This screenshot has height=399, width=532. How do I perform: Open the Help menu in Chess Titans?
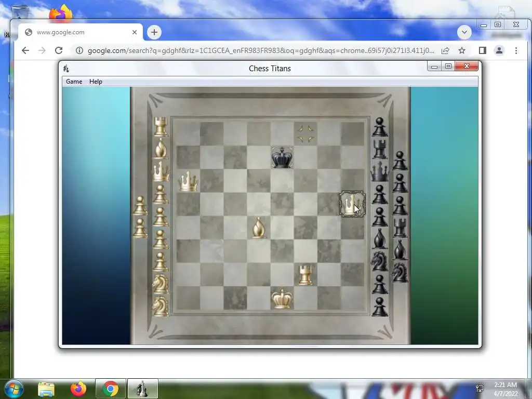(x=96, y=82)
